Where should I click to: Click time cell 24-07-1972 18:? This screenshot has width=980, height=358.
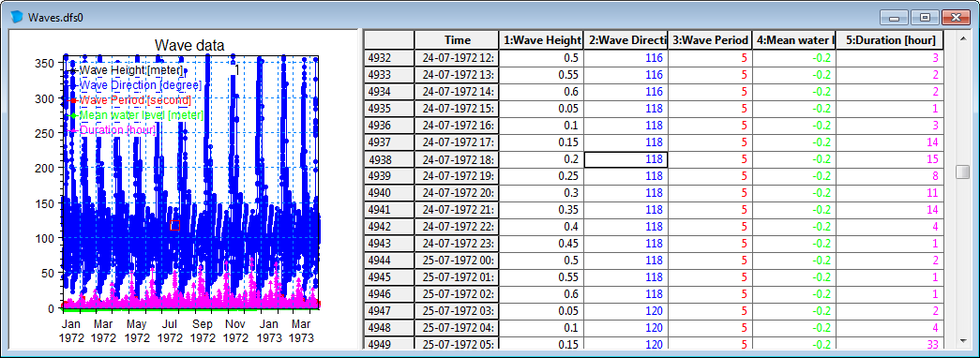(x=457, y=159)
